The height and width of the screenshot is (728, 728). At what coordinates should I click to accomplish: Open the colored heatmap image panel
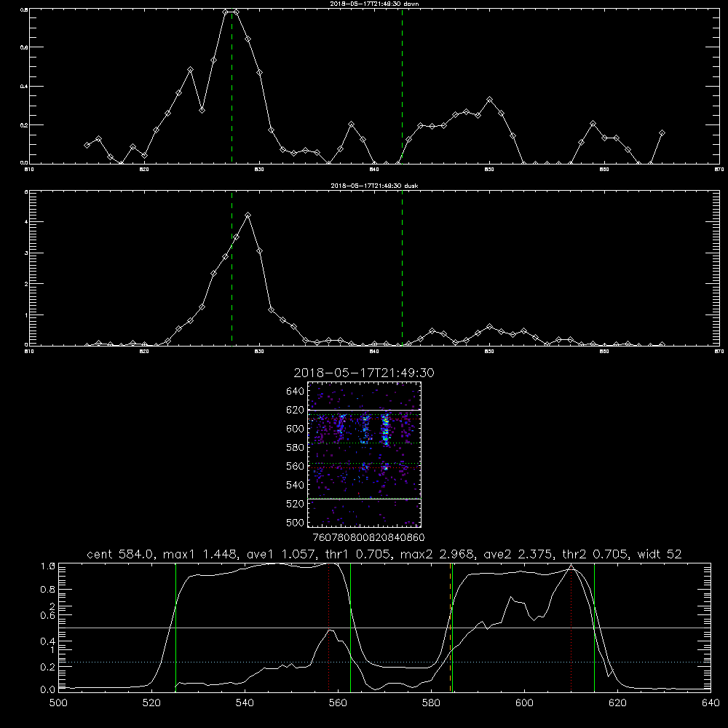(x=364, y=454)
